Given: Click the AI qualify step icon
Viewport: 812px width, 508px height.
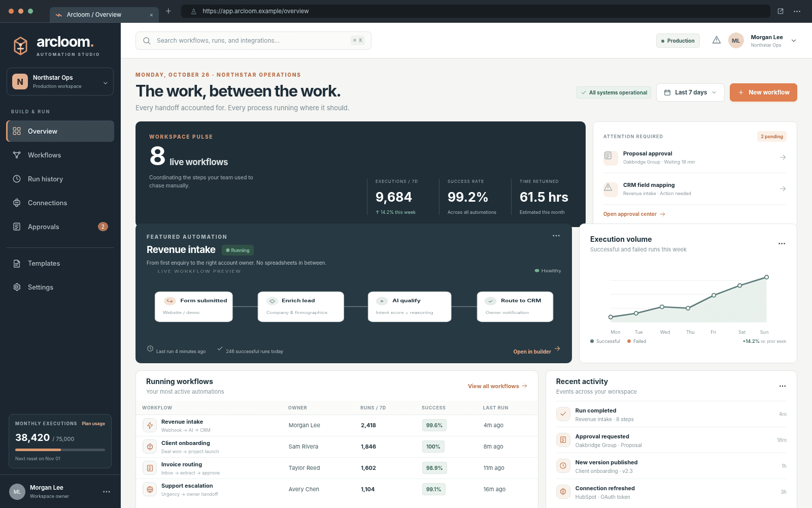Looking at the screenshot, I should (x=382, y=301).
